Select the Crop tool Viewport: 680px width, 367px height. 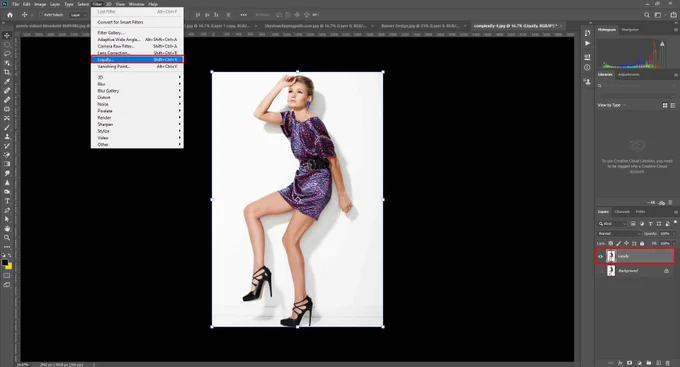click(7, 72)
